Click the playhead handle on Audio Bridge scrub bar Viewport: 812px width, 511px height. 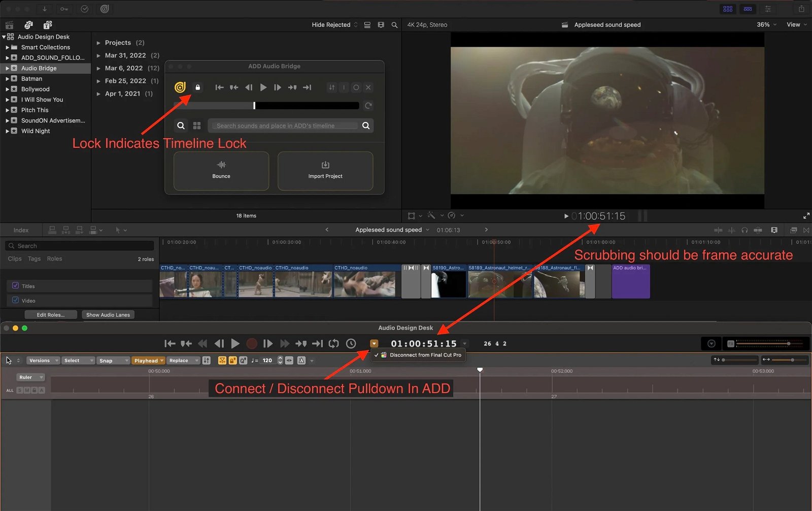coord(254,106)
